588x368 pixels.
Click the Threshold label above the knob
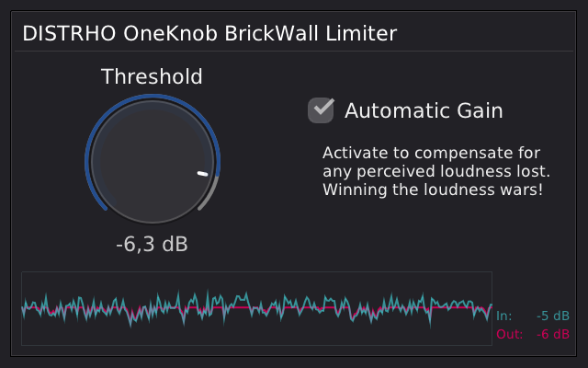(152, 76)
